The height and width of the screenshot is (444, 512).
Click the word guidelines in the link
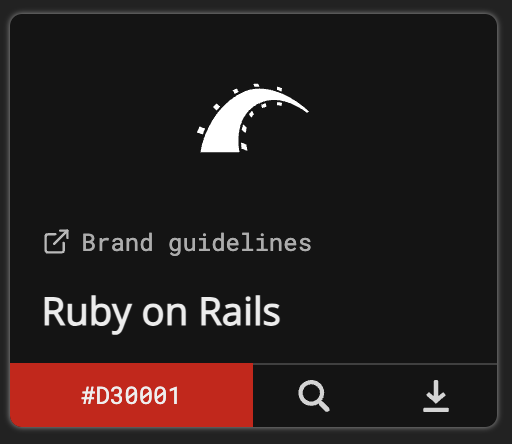[240, 244]
